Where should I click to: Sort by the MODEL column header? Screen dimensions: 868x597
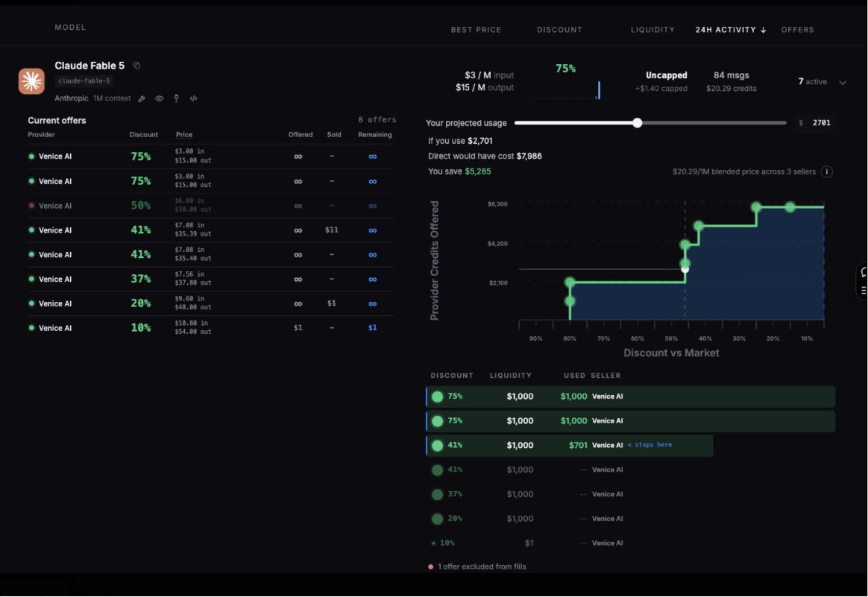70,27
